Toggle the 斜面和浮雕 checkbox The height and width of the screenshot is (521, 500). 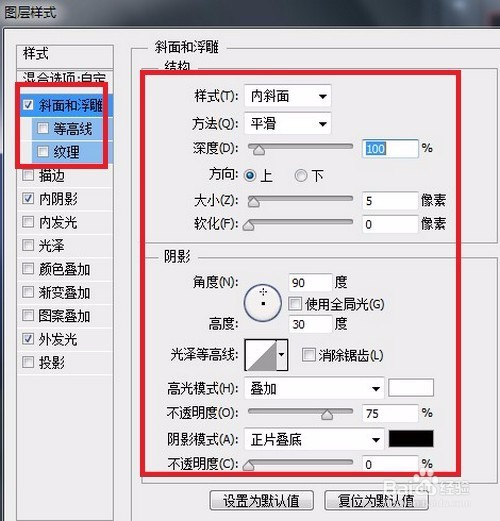pos(28,105)
